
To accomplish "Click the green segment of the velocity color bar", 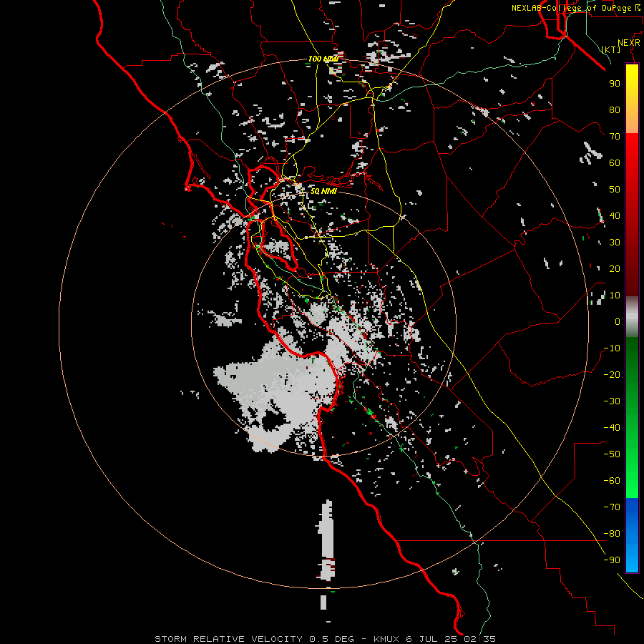I will [632, 417].
